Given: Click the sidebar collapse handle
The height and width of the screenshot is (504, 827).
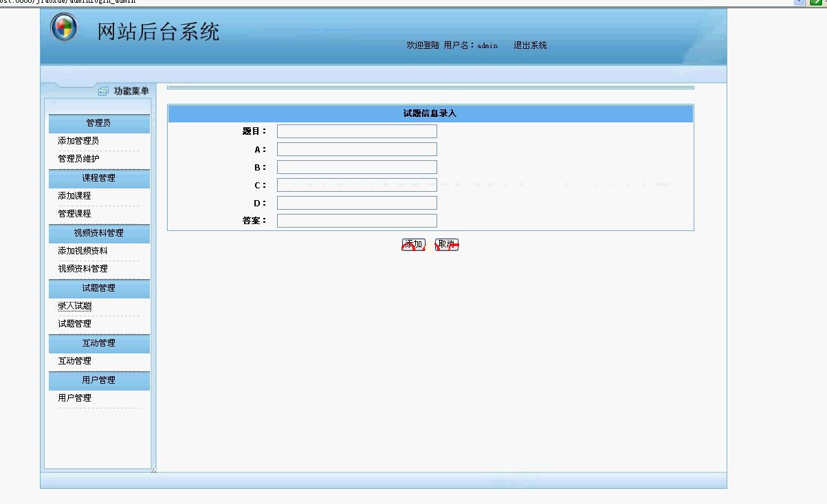Looking at the screenshot, I should 154,470.
